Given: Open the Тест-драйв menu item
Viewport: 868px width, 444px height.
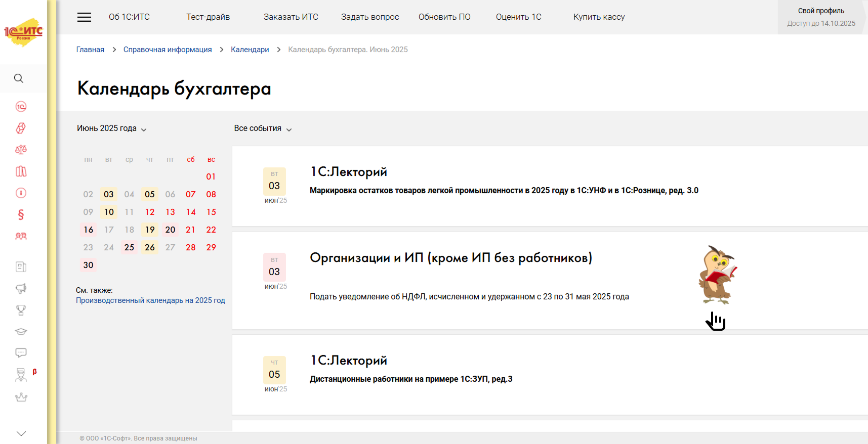Looking at the screenshot, I should 208,17.
